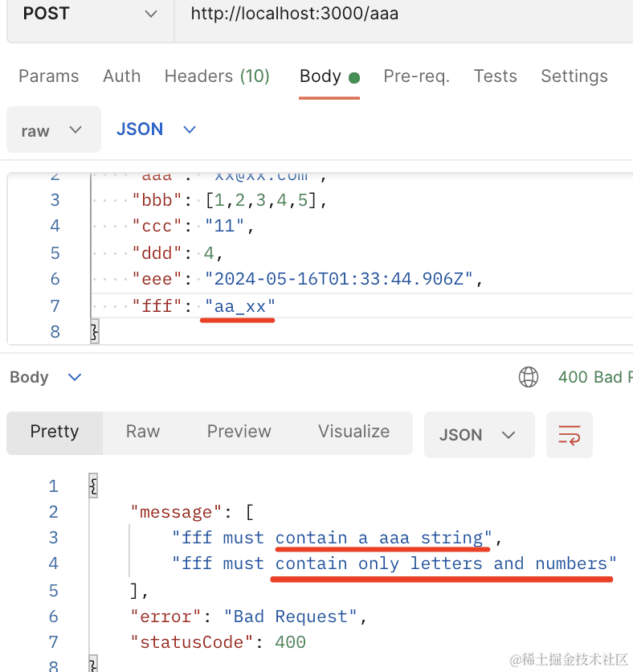Toggle the wrap lines icon
This screenshot has width=633, height=672.
pos(569,435)
